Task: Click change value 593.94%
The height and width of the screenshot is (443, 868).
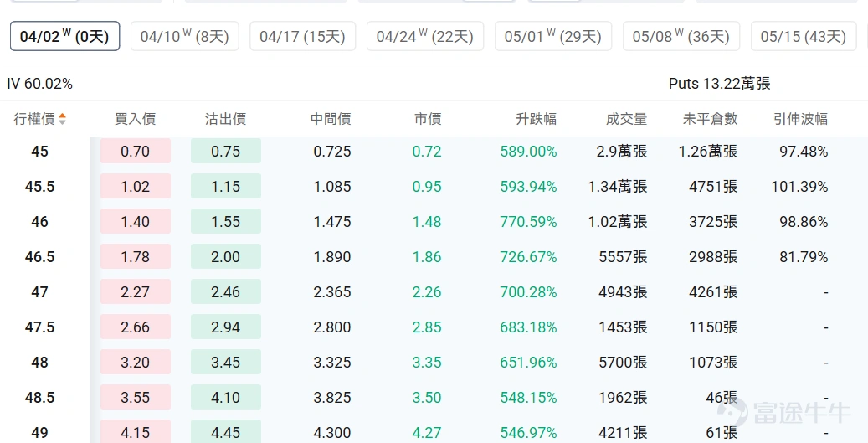Action: point(529,186)
